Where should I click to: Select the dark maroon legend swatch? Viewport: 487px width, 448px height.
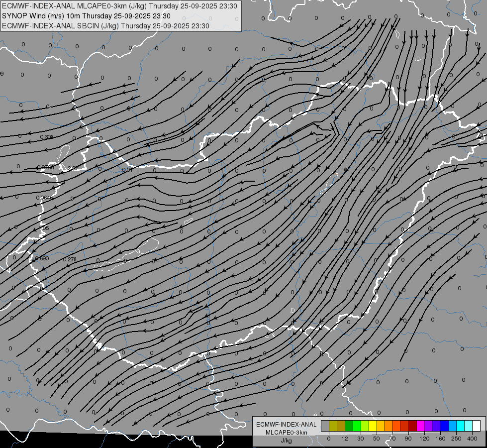coord(413,426)
